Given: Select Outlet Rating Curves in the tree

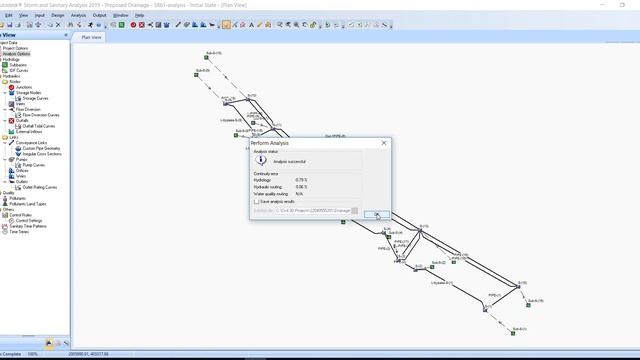Looking at the screenshot, I should (x=40, y=187).
